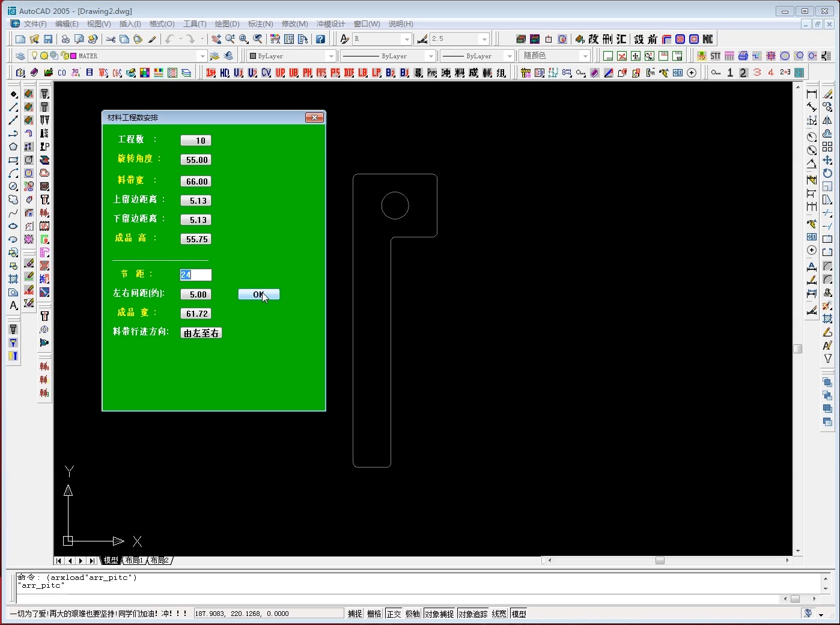Click the 节距 pitch input field
Image resolution: width=840 pixels, height=625 pixels.
point(196,275)
